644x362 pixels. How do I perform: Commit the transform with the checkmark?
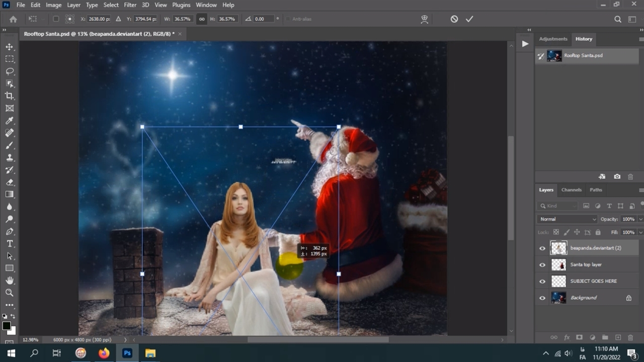469,19
